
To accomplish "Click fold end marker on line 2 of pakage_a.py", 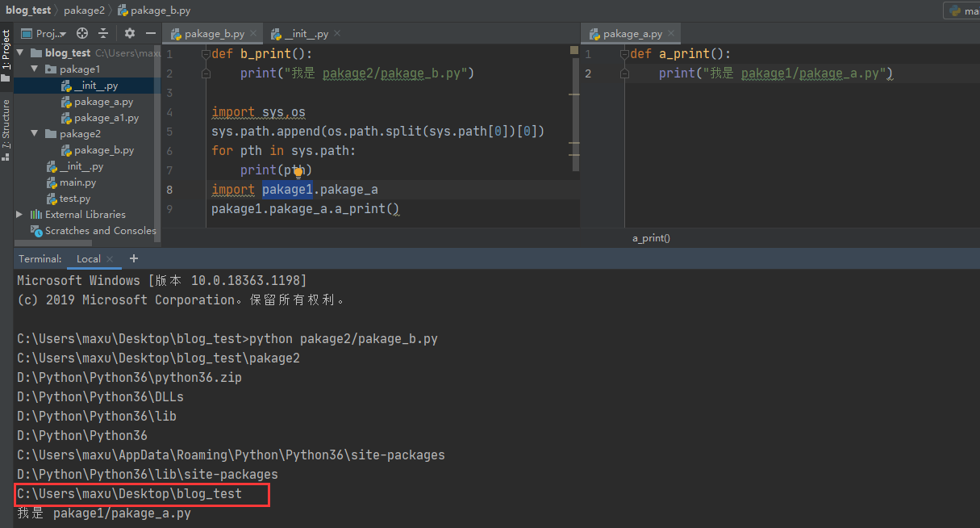I will [624, 73].
